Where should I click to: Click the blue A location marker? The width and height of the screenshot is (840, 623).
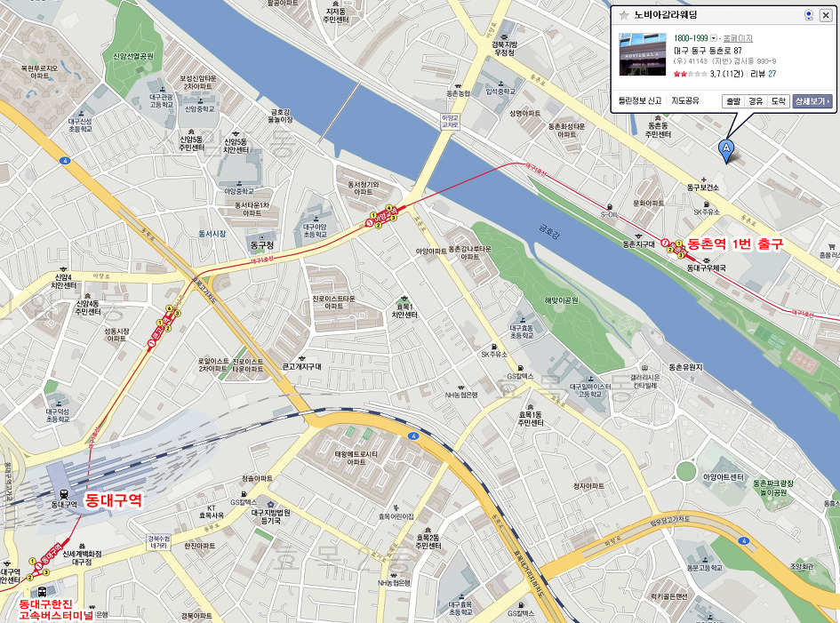pos(726,150)
